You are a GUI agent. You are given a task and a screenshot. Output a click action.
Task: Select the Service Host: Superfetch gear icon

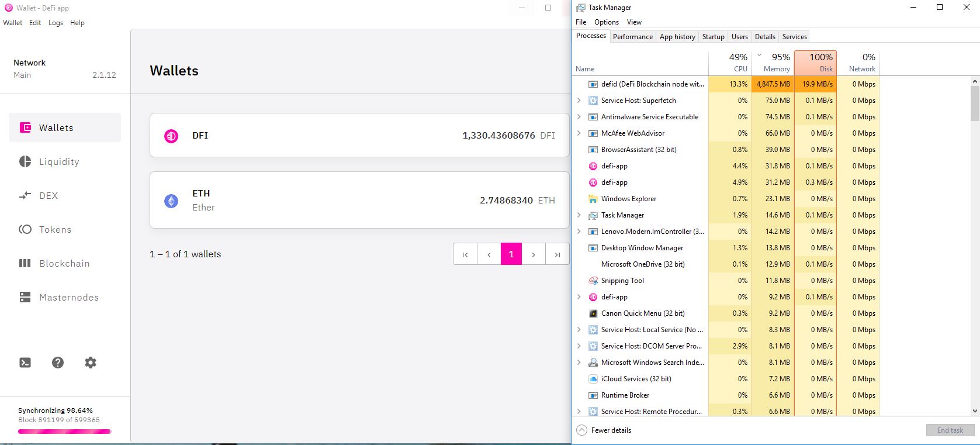(593, 101)
